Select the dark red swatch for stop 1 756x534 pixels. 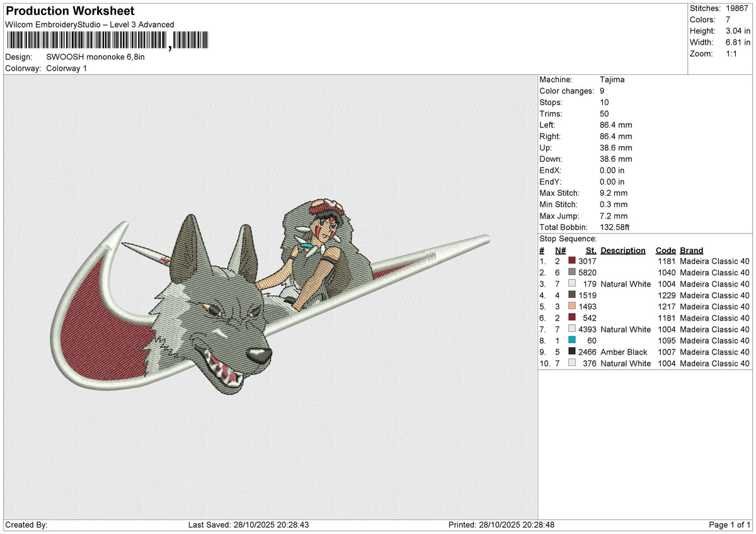pyautogui.click(x=572, y=261)
